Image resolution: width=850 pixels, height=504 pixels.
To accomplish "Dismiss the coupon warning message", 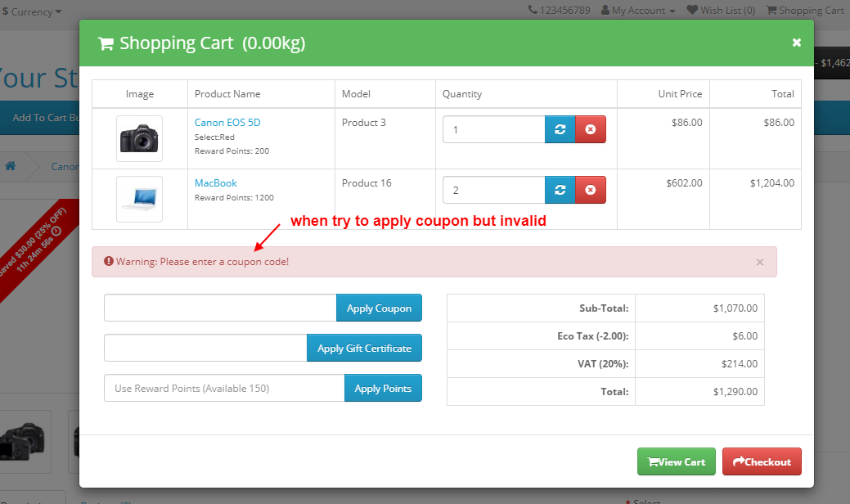I will (x=759, y=262).
